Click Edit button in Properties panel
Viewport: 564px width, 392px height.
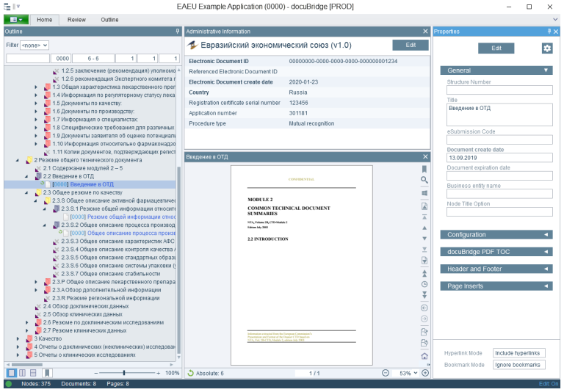point(496,48)
